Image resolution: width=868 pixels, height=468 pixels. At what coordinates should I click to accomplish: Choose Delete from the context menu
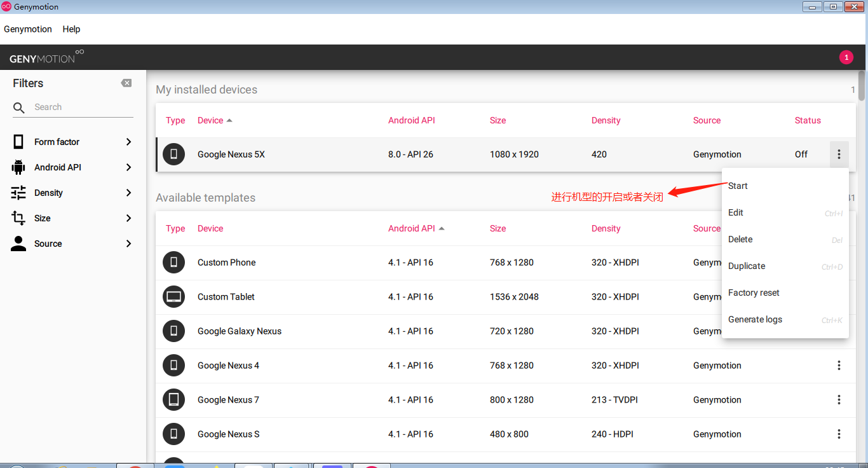785,239
